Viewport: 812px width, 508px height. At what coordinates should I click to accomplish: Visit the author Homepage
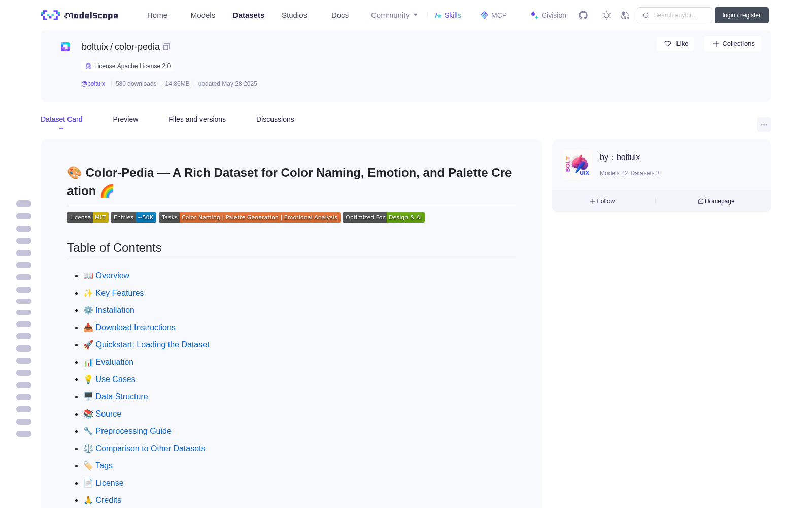point(716,201)
